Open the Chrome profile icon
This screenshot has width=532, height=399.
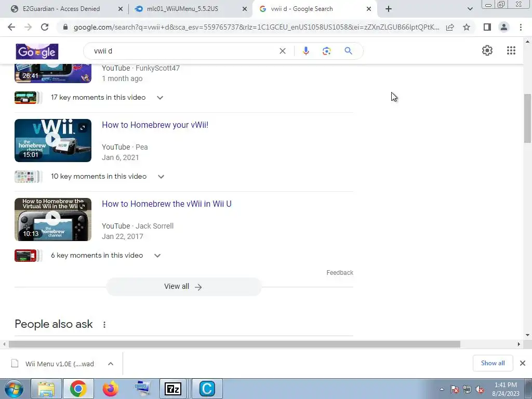coord(504,27)
